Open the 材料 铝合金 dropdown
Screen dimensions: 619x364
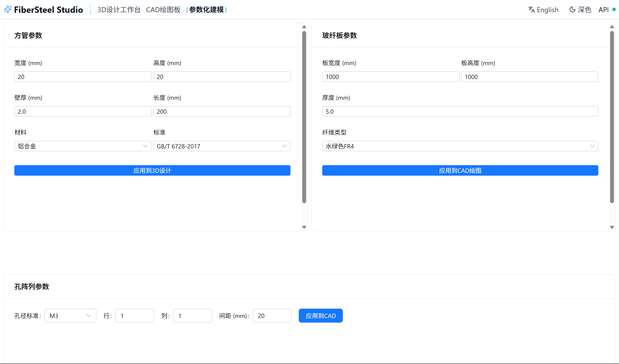pyautogui.click(x=83, y=146)
